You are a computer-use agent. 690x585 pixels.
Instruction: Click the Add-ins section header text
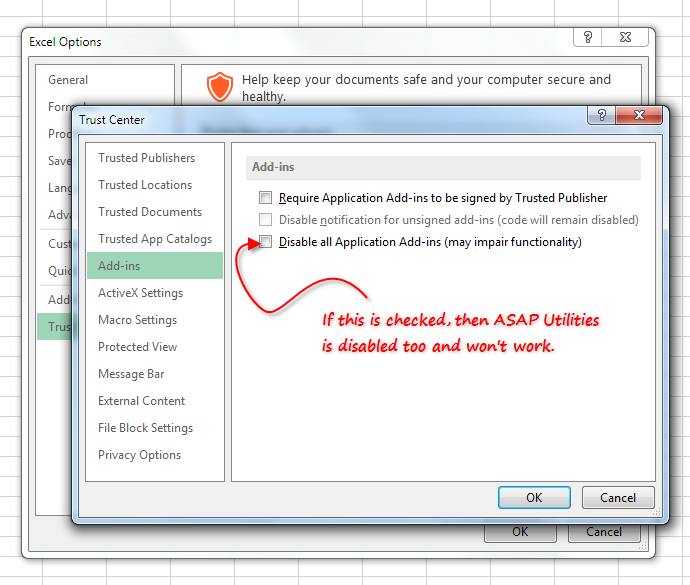coord(273,167)
